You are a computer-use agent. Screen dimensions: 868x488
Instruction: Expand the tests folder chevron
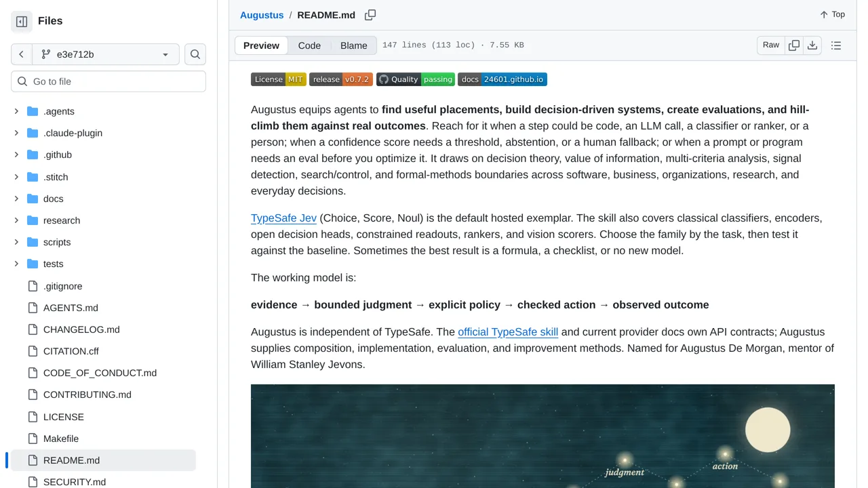pyautogui.click(x=16, y=264)
